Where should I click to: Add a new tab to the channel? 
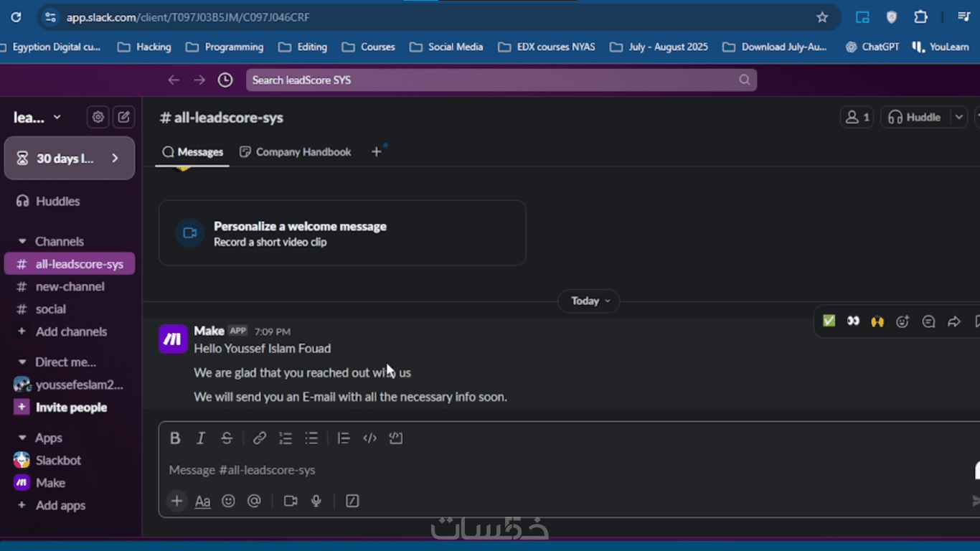click(376, 152)
